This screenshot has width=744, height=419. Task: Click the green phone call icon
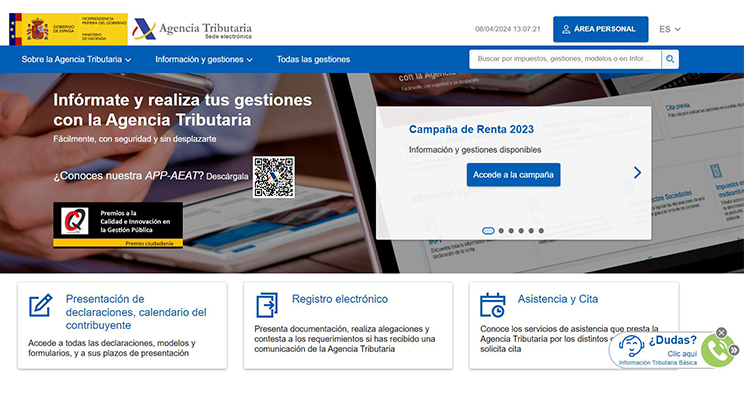715,351
